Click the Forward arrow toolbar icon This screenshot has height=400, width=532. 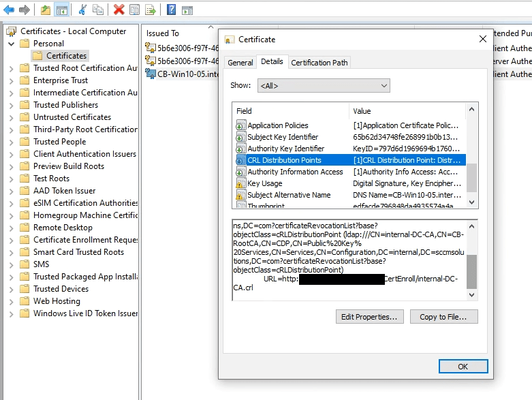(25, 10)
